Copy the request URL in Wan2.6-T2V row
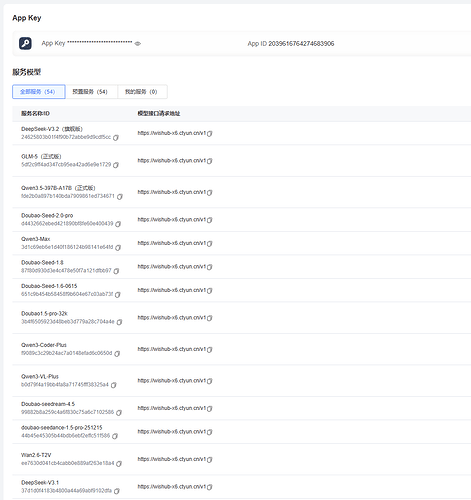 point(210,460)
